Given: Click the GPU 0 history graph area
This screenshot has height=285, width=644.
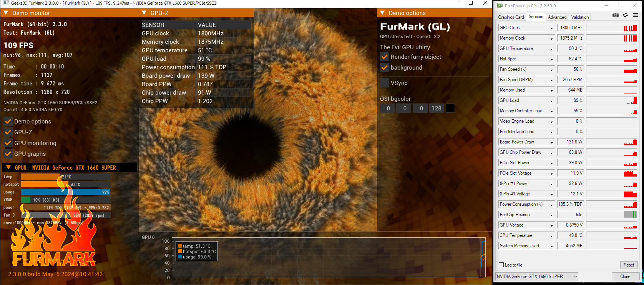Looking at the screenshot, I should pos(329,257).
